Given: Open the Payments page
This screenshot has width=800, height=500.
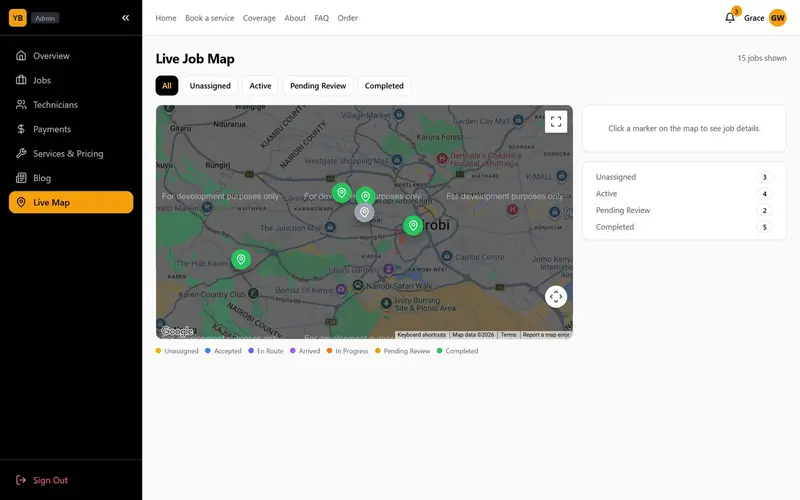Looking at the screenshot, I should click(x=71, y=129).
